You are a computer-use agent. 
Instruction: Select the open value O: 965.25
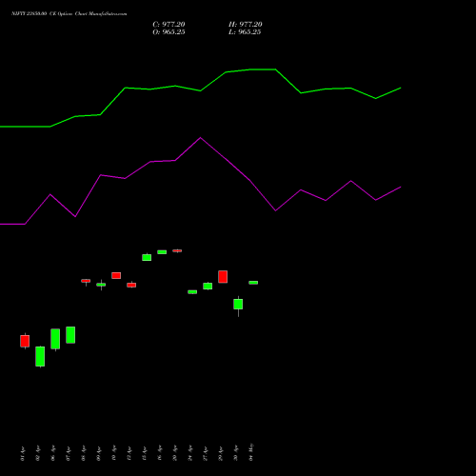169,32
